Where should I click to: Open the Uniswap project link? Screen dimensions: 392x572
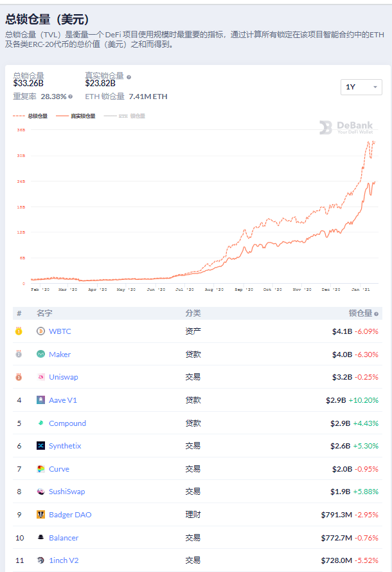click(64, 377)
